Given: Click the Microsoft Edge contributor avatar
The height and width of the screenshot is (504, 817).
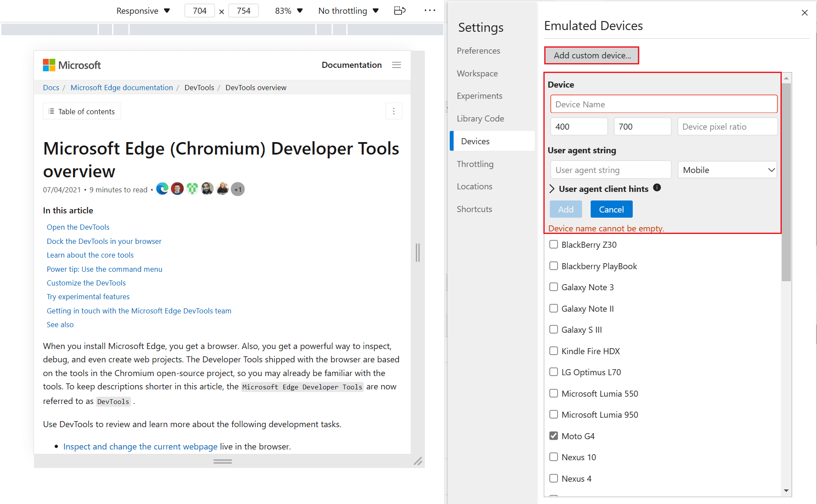Looking at the screenshot, I should (162, 188).
